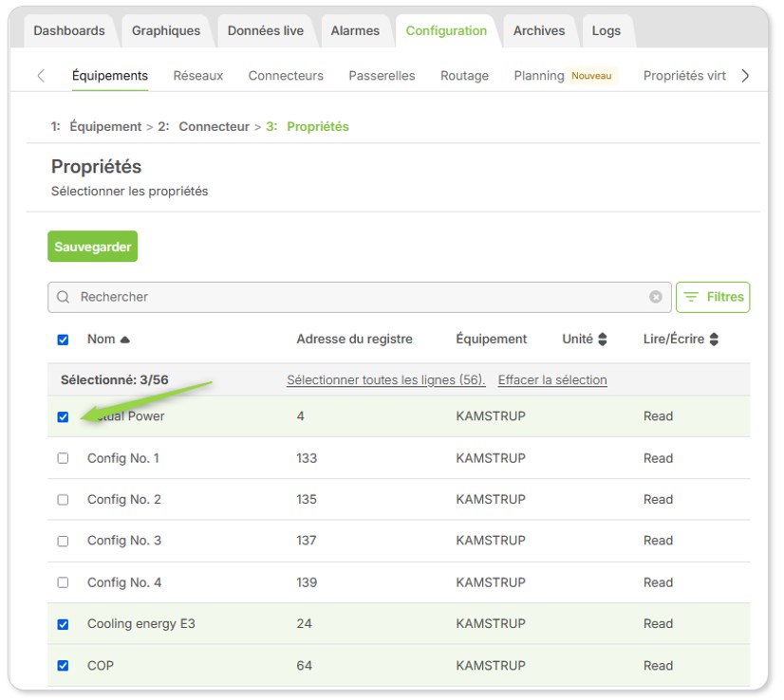Click register address 135

click(307, 500)
